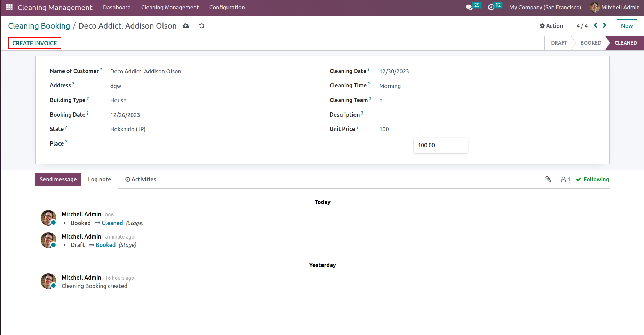
Task: Go to previous record arrow
Action: [x=596, y=25]
